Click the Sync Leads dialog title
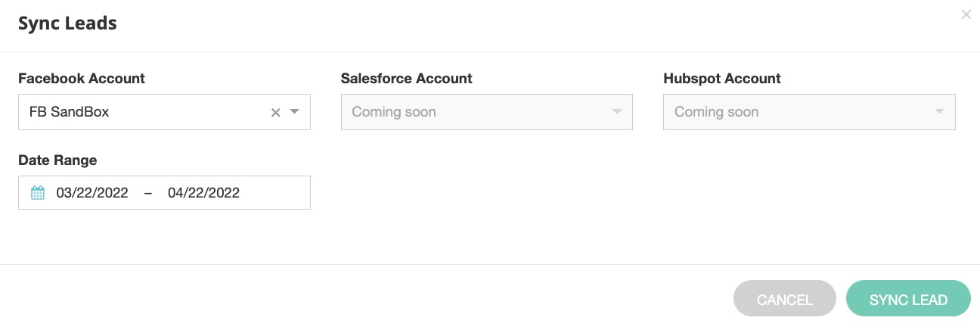 67,23
